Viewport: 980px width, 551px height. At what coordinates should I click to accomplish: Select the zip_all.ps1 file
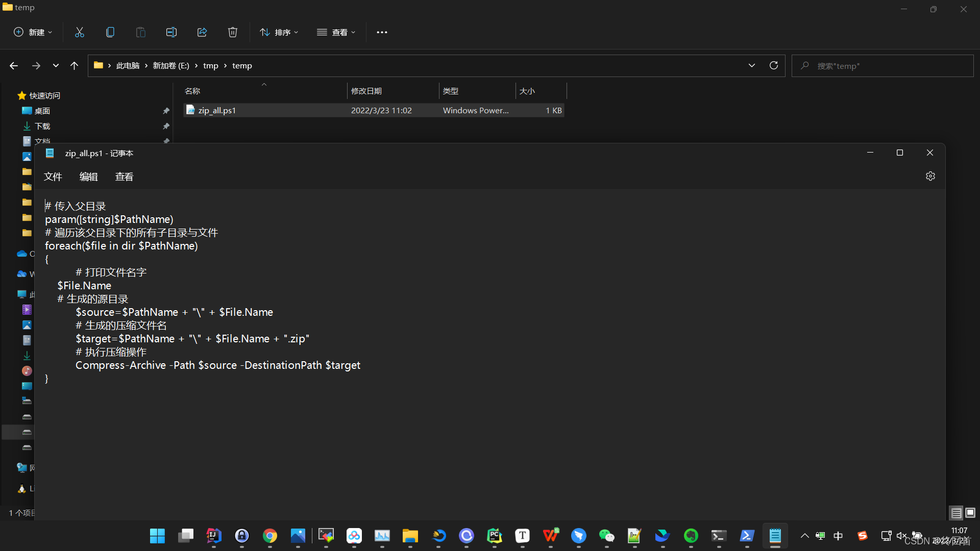[374, 110]
